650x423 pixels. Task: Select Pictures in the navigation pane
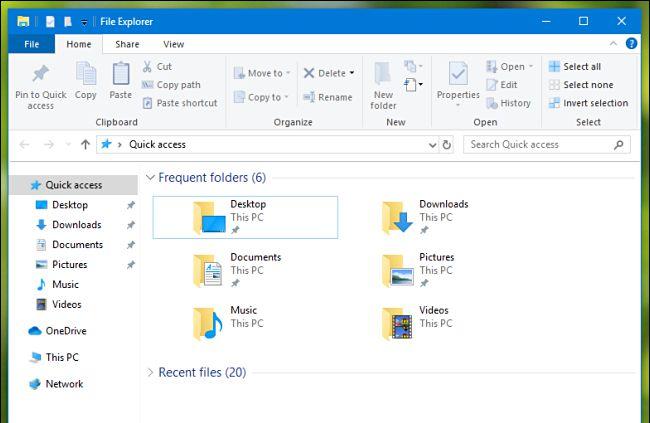[x=69, y=265]
